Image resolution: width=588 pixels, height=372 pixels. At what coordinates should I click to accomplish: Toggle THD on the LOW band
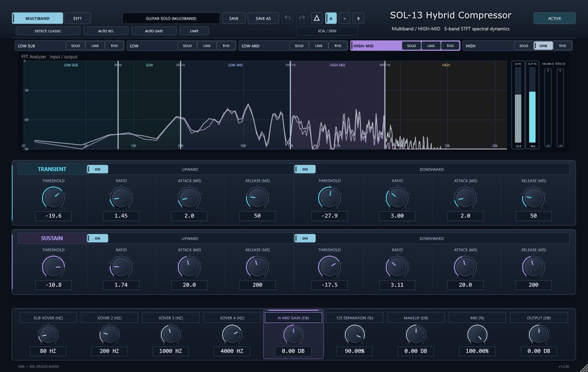(x=226, y=46)
